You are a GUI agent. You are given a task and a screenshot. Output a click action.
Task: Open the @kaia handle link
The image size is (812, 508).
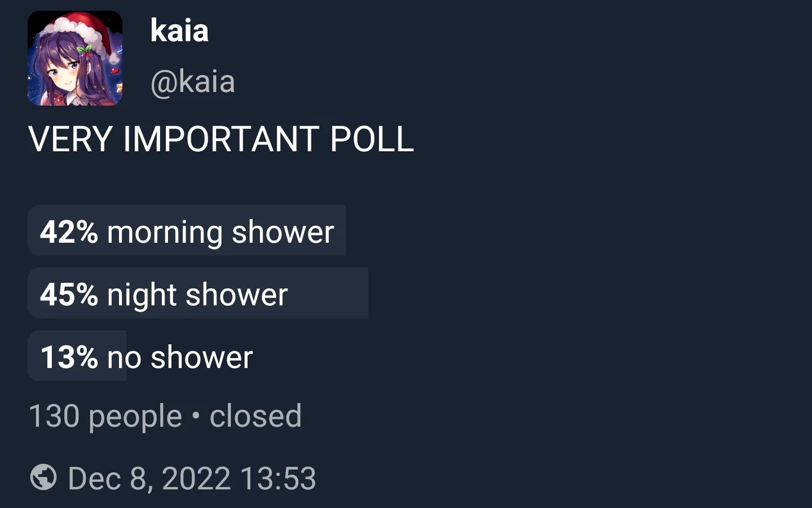192,82
